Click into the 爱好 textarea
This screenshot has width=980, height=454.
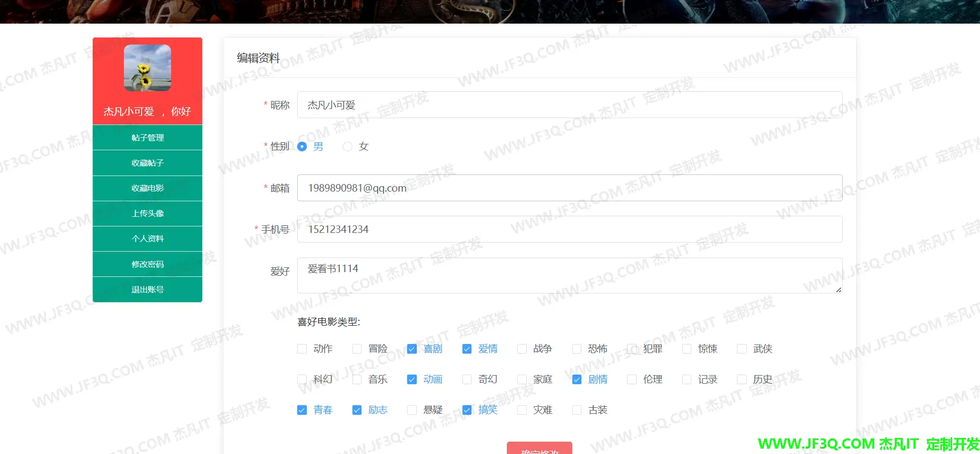point(569,276)
